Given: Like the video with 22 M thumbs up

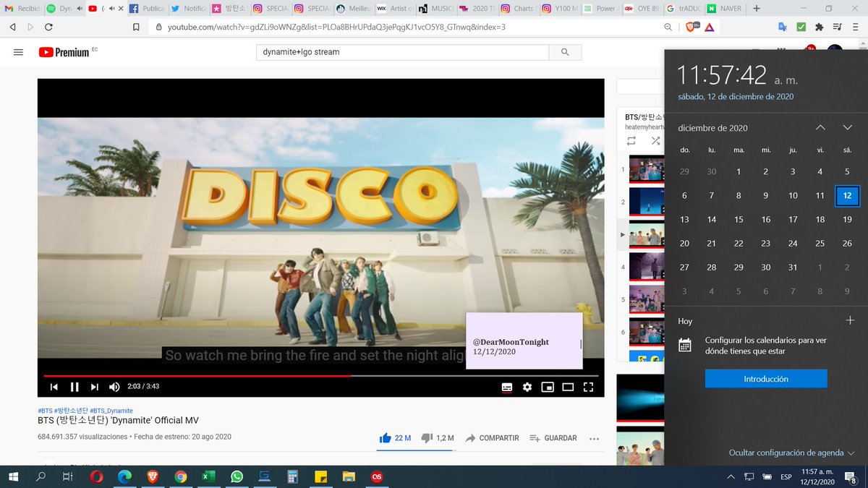Looking at the screenshot, I should [x=395, y=438].
